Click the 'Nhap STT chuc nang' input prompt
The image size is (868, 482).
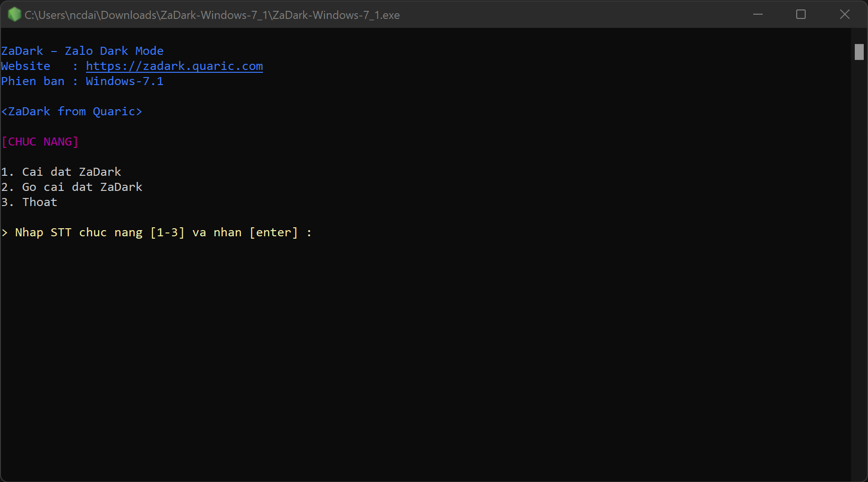tap(157, 232)
